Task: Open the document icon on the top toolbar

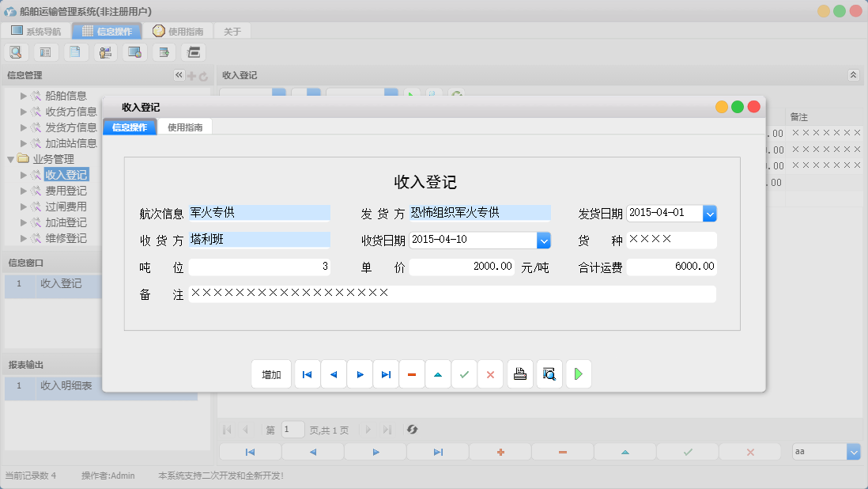Action: coord(75,51)
